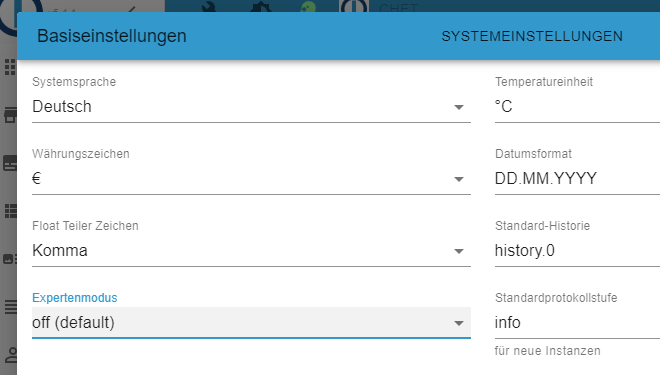Open the Standard-Historie selector showing history.0
Viewport: 660px width, 375px height.
click(x=577, y=251)
